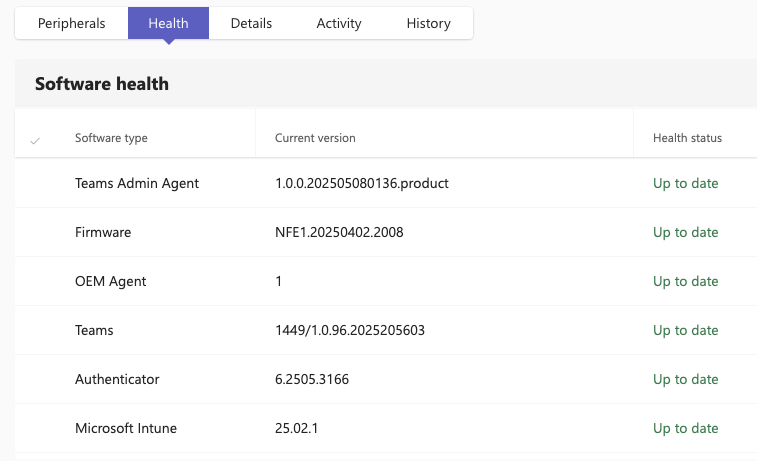Click Up to date status for Firmware

click(x=686, y=232)
